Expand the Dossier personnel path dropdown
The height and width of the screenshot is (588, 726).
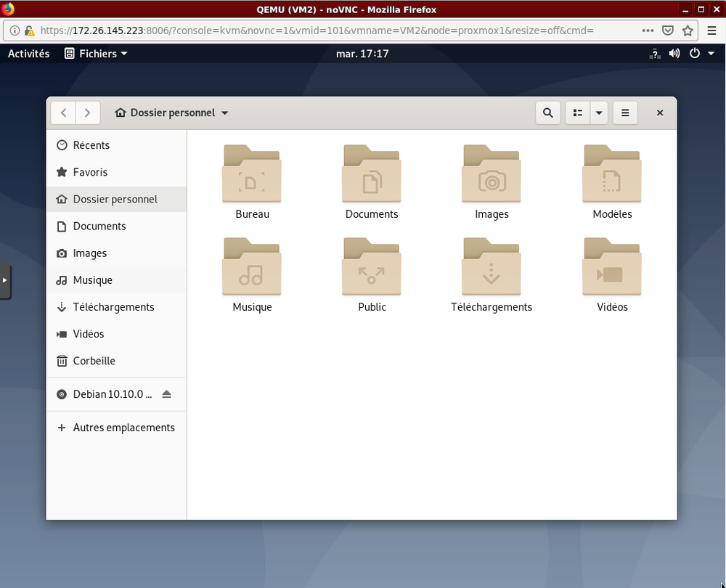[224, 113]
